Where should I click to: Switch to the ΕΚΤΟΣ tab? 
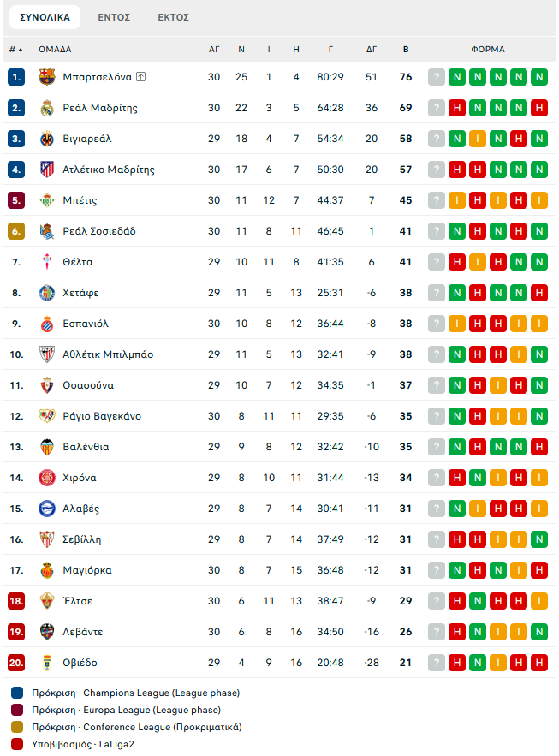(x=174, y=17)
